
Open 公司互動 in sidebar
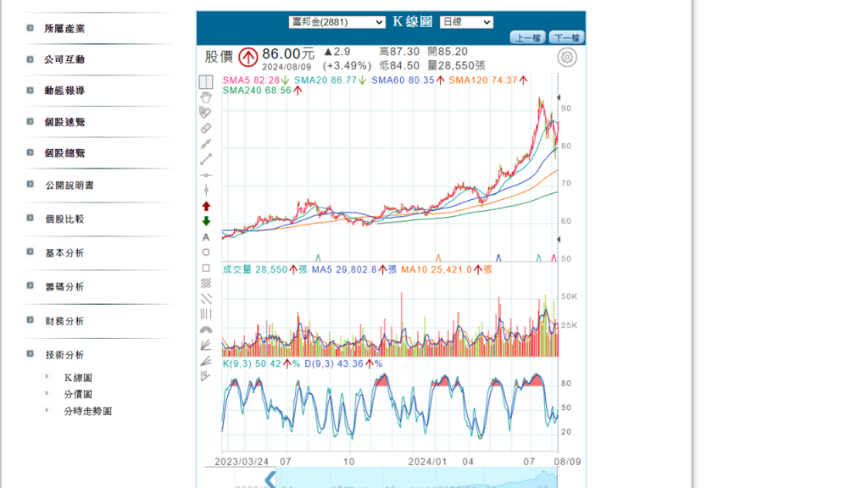click(64, 60)
